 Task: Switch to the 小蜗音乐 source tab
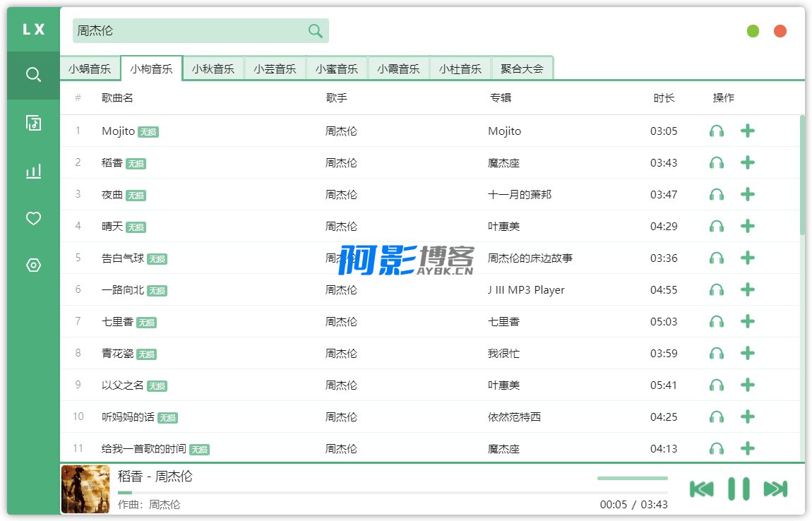point(90,69)
